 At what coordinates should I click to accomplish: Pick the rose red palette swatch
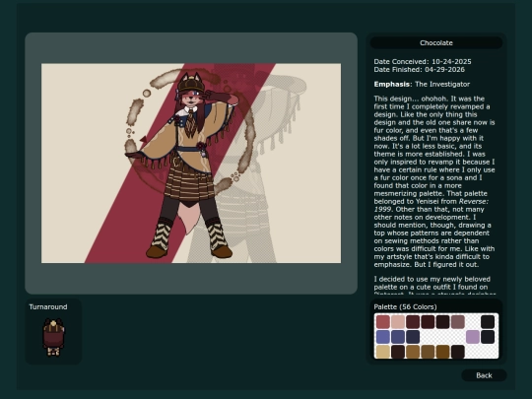coord(382,322)
